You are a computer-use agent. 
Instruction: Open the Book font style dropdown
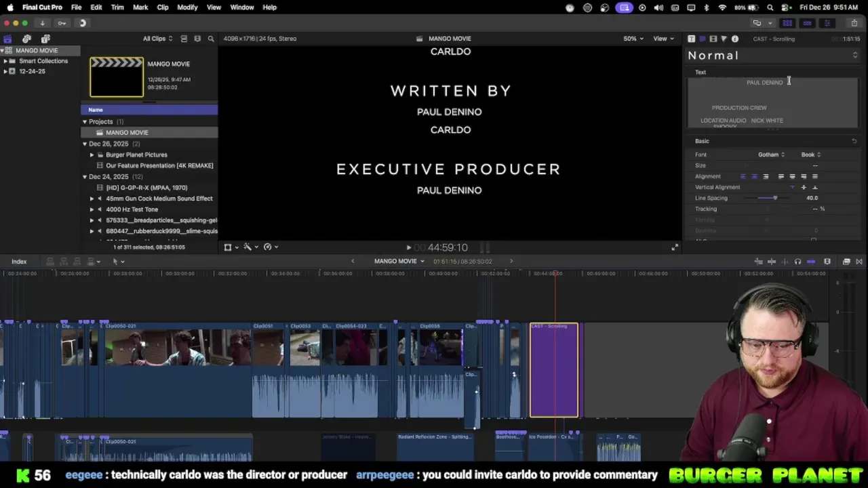[x=811, y=155]
